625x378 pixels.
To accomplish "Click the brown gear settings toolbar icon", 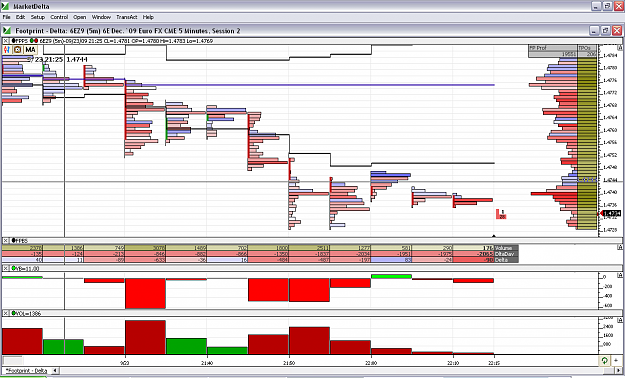I will pyautogui.click(x=18, y=50).
